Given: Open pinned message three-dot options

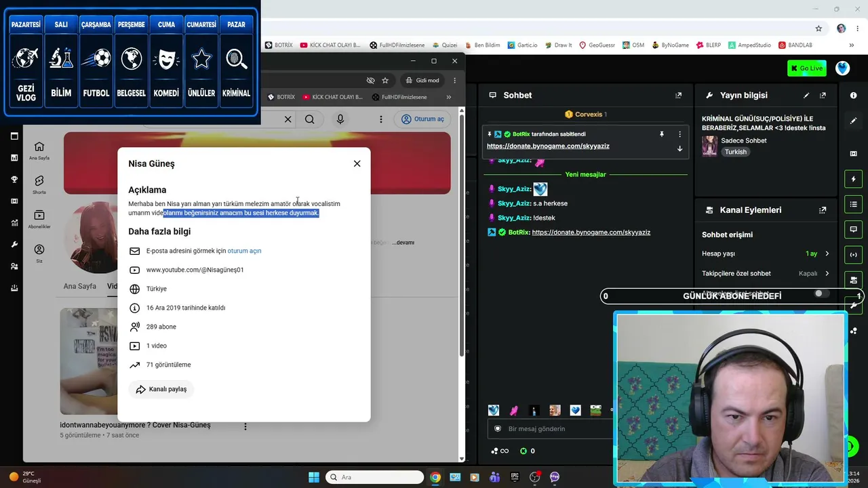Looking at the screenshot, I should tap(679, 134).
